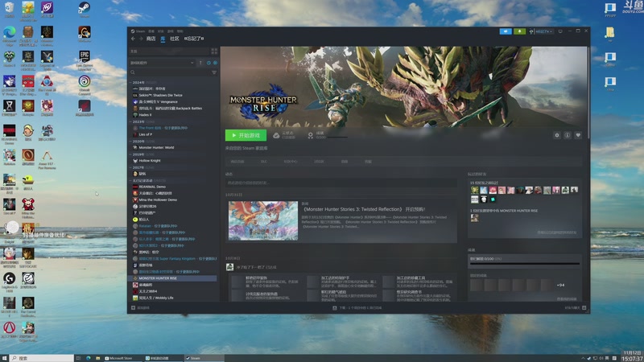
Task: Collapse the 2020 year group
Action: pos(130,142)
